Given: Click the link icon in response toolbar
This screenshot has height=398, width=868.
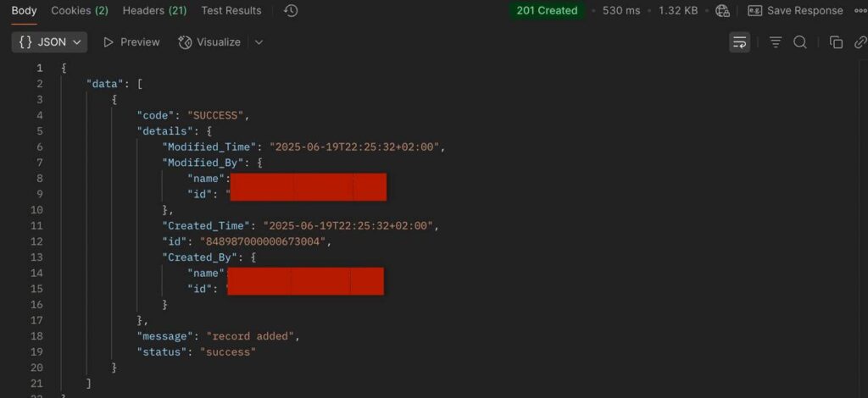Looking at the screenshot, I should (x=860, y=42).
